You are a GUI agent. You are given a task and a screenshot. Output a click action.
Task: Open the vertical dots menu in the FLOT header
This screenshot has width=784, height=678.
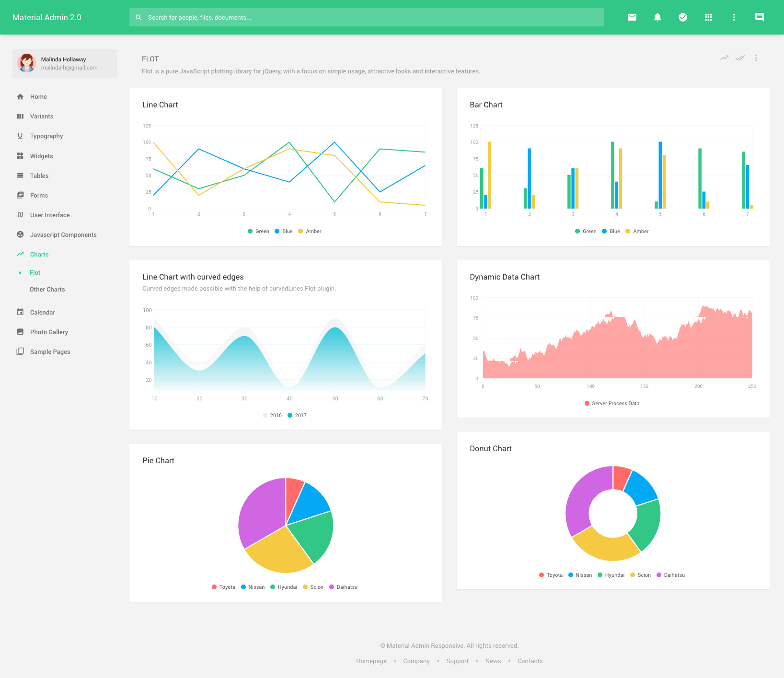[756, 58]
